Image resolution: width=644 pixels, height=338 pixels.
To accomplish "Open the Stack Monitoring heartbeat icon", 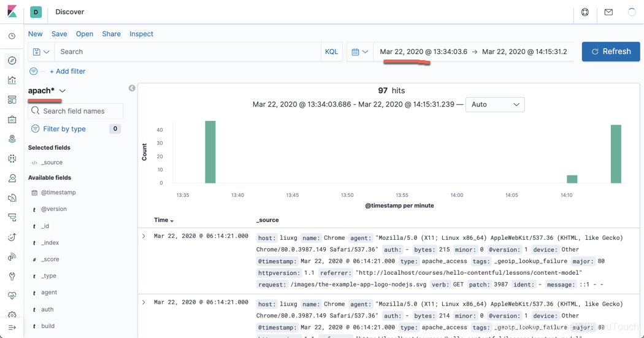I will tap(12, 296).
